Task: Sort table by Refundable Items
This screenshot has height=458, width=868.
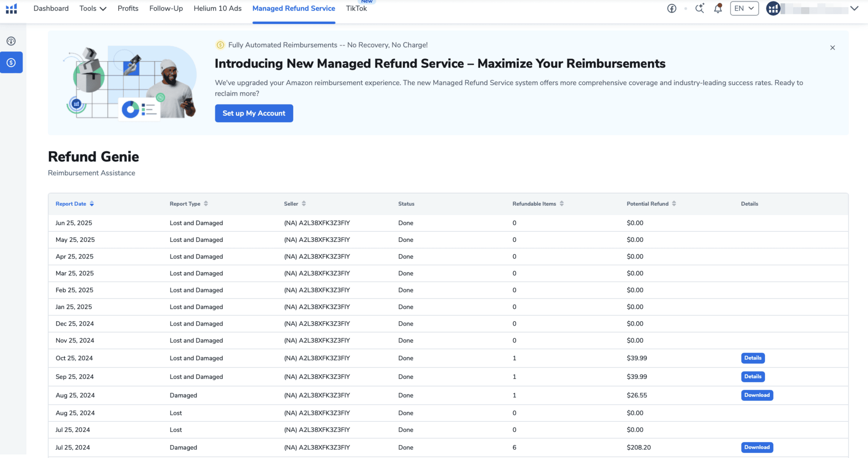Action: coord(538,204)
